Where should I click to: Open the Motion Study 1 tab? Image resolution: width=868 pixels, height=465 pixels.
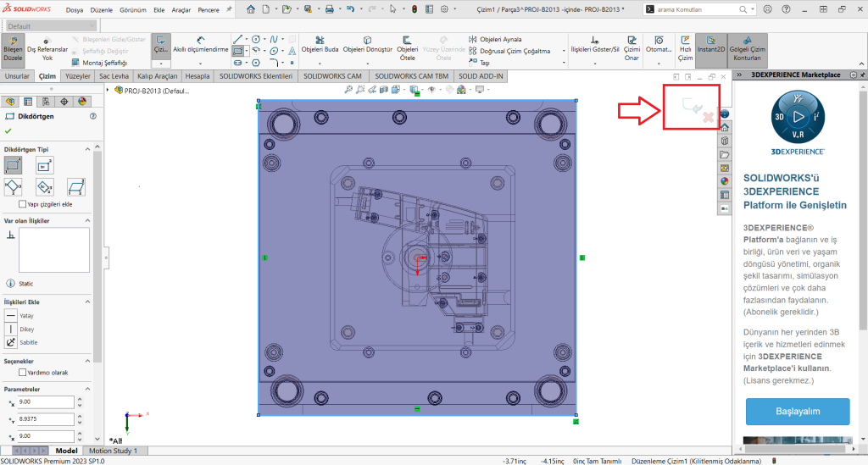click(x=114, y=451)
